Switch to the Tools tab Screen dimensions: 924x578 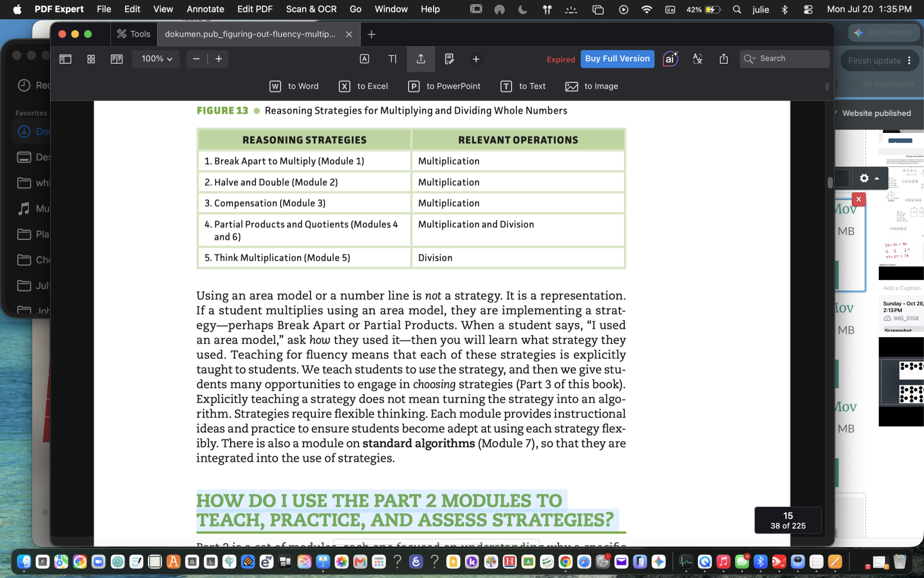point(134,34)
